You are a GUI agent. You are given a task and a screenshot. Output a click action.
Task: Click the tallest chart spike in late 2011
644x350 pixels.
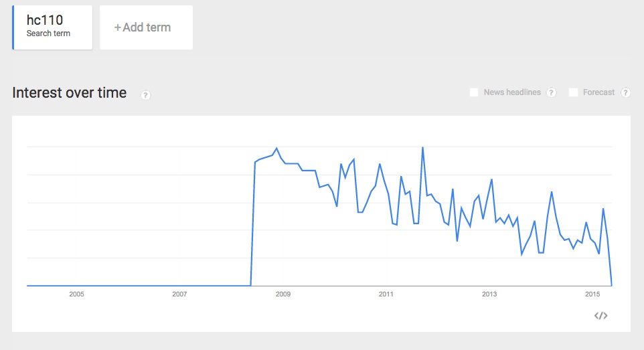[x=422, y=148]
